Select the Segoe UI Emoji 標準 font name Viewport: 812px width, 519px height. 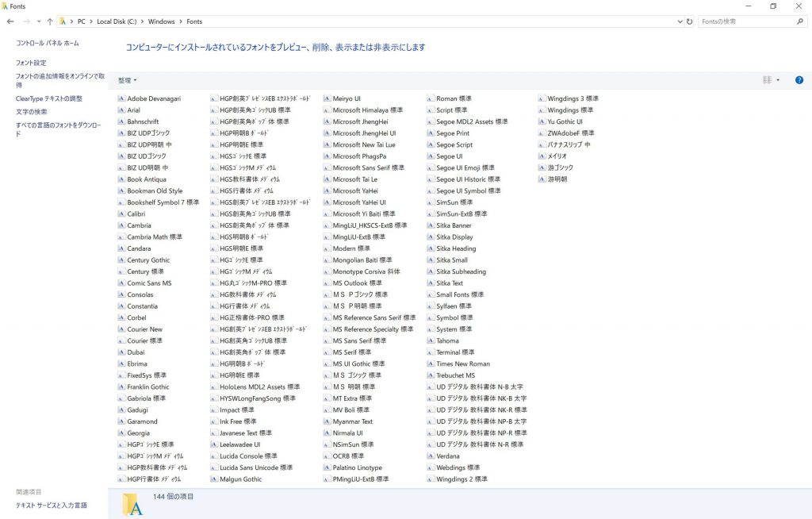465,167
